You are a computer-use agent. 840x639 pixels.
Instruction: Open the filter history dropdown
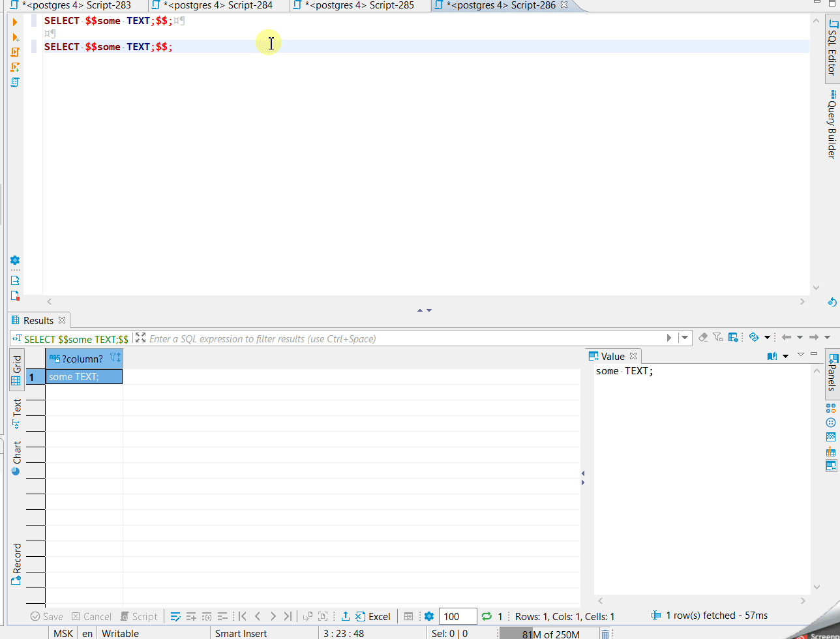point(685,338)
